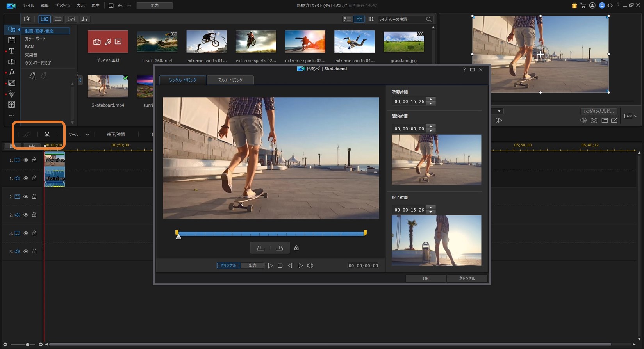Click the Mark Out icon in trim dialog
The height and width of the screenshot is (349, 644).
click(279, 248)
